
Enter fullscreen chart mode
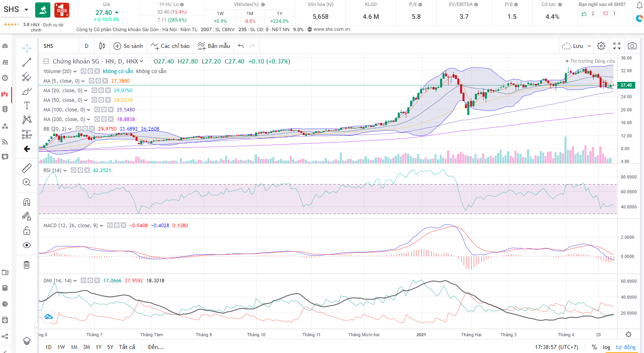click(x=617, y=46)
